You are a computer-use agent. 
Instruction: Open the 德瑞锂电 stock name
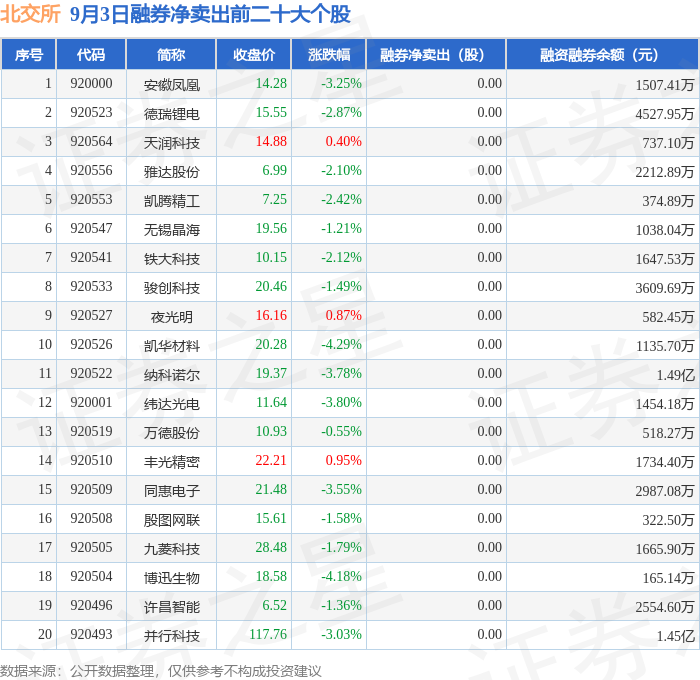[x=171, y=114]
